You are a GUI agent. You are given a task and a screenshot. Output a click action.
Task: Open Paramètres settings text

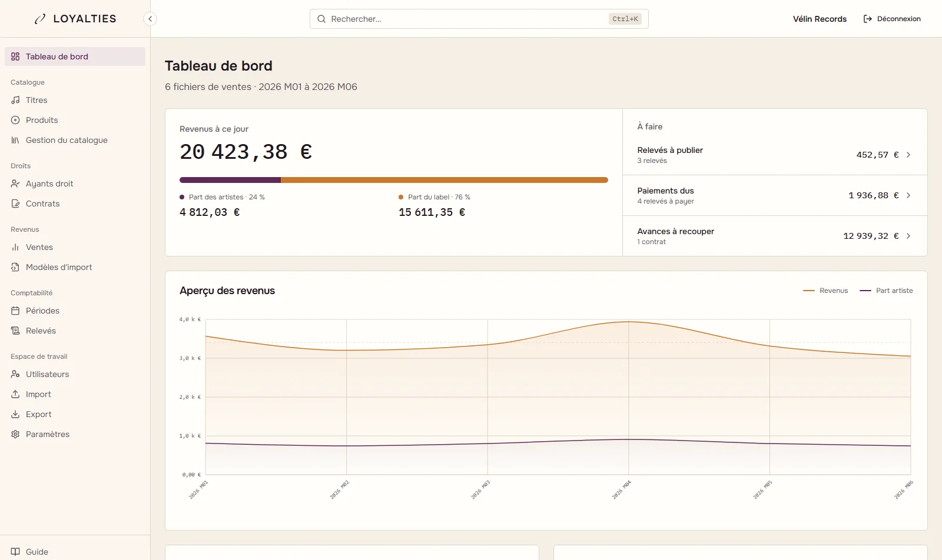coord(48,434)
